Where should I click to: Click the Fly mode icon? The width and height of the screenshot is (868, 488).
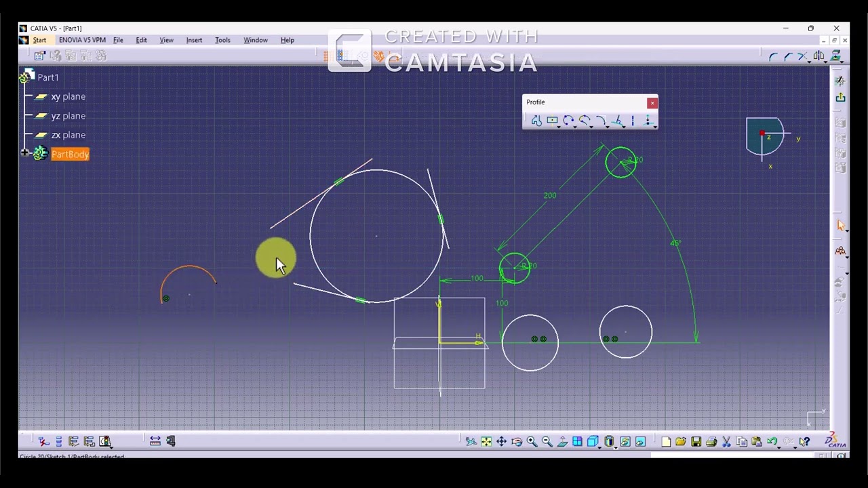(471, 442)
